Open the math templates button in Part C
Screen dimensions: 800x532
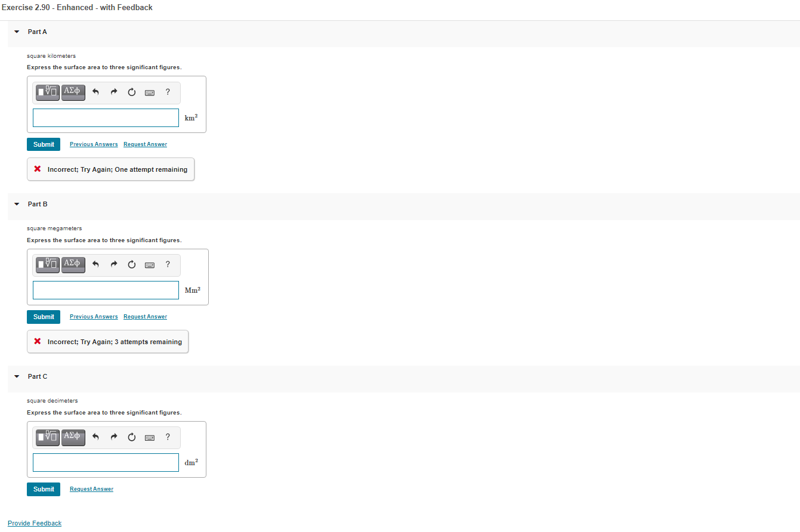point(48,437)
